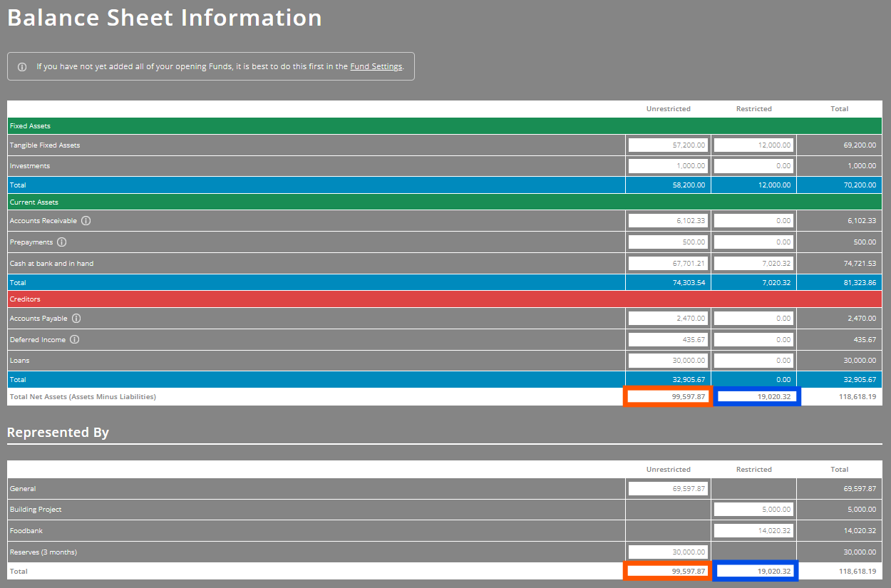
Task: Click the Tangible Fixed Assets total 69,200.00
Action: point(860,145)
